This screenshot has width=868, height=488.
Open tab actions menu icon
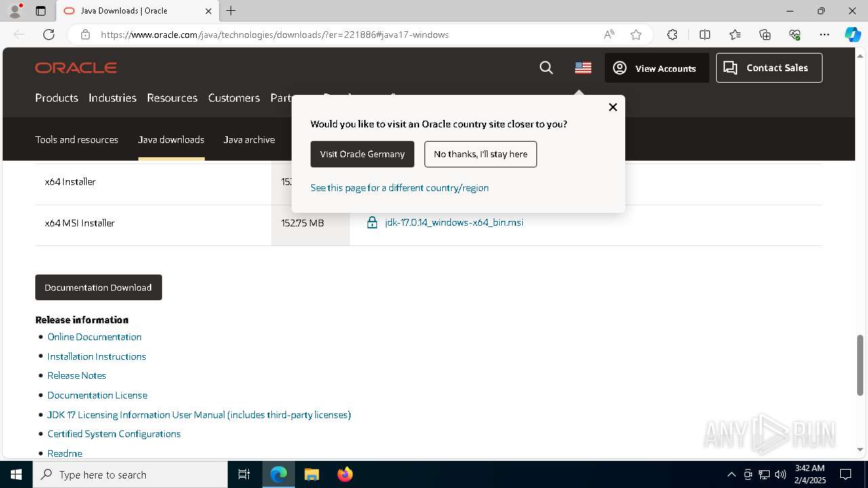point(41,11)
